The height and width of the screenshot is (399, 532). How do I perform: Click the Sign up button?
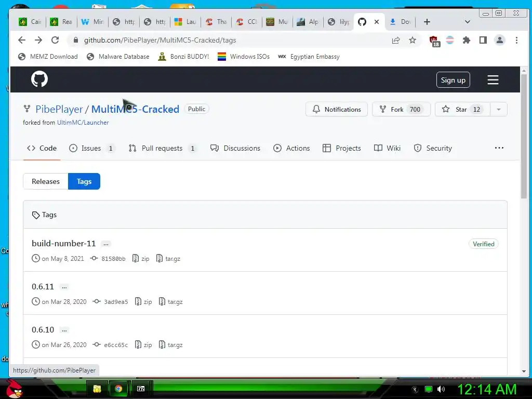[x=453, y=80]
